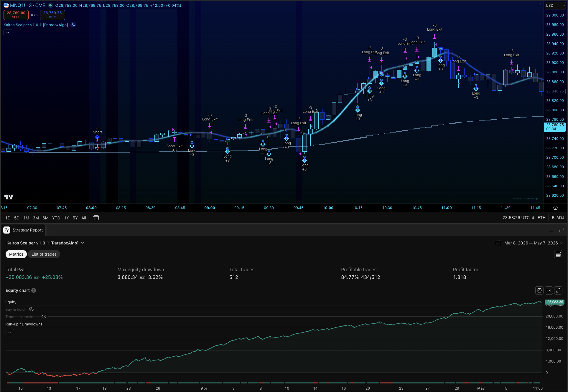Open the Kairos Scalper strategy dropdown
This screenshot has height=392, width=568.
(x=45, y=243)
